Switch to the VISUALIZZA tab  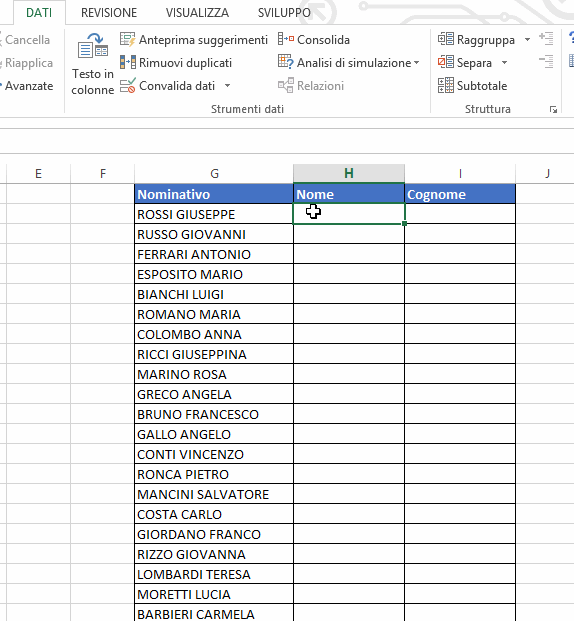[x=197, y=13]
